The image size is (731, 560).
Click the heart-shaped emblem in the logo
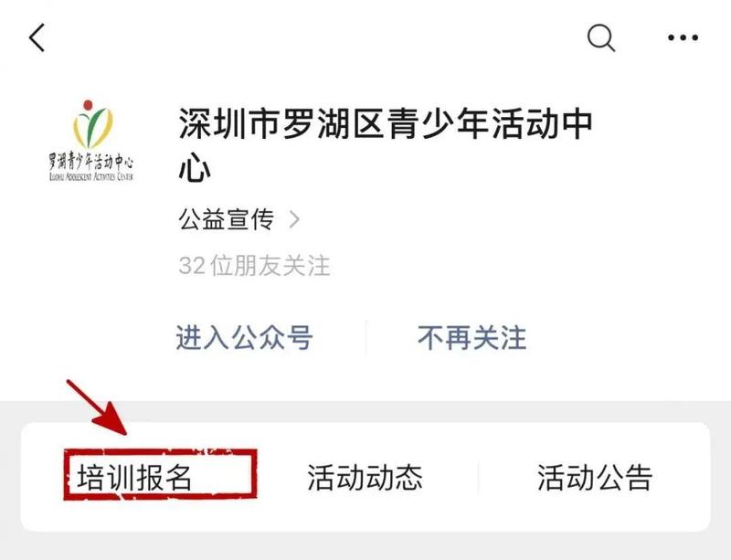[x=93, y=124]
